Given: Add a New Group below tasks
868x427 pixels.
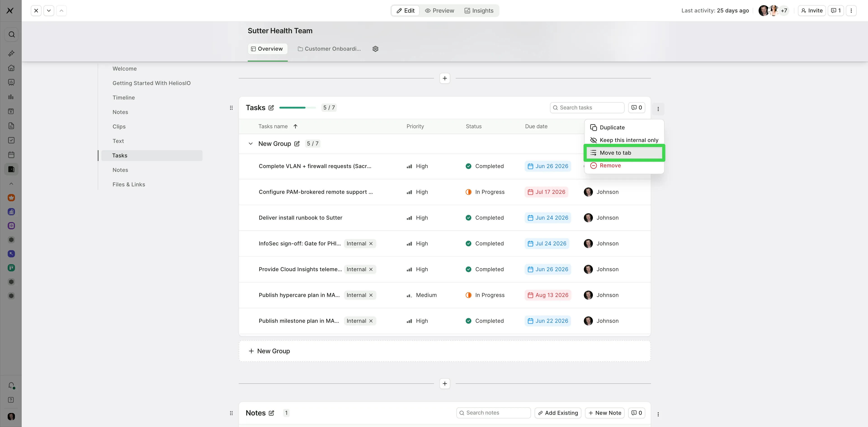Looking at the screenshot, I should click(x=444, y=351).
